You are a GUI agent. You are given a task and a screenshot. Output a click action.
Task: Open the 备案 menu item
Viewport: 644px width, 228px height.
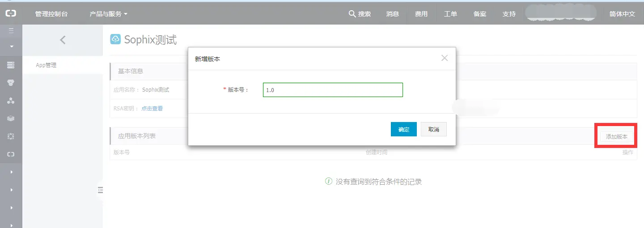click(480, 14)
